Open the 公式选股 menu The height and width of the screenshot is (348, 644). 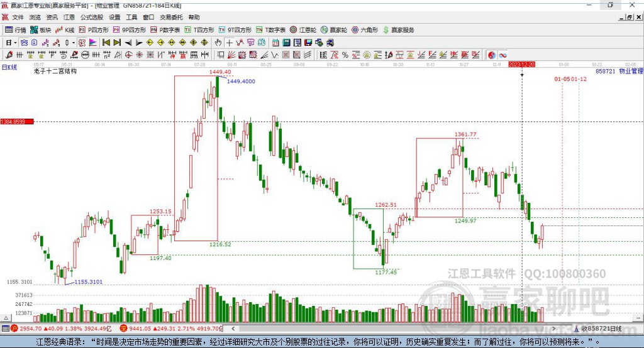92,17
